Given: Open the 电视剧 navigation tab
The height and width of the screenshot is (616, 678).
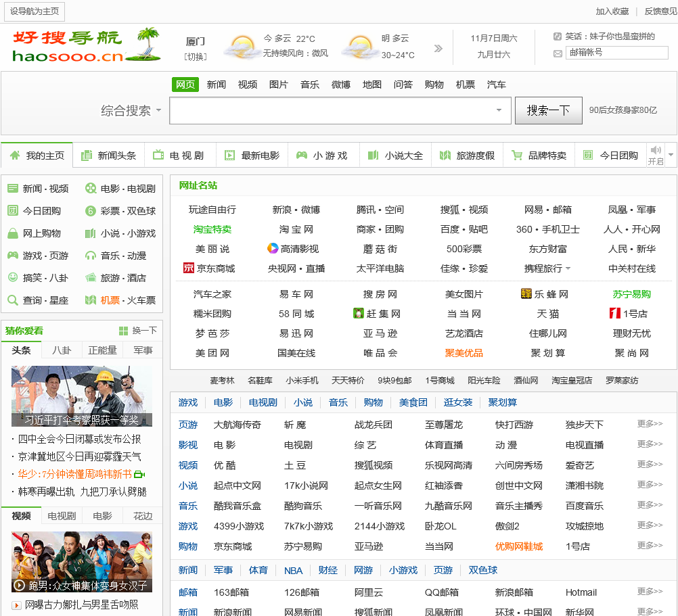Looking at the screenshot, I should pyautogui.click(x=179, y=156).
